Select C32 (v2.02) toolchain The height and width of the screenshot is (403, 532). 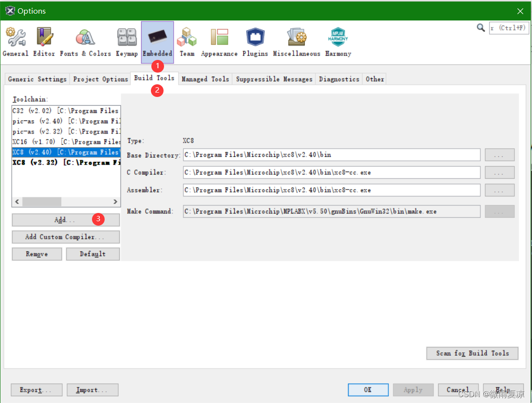click(x=66, y=111)
